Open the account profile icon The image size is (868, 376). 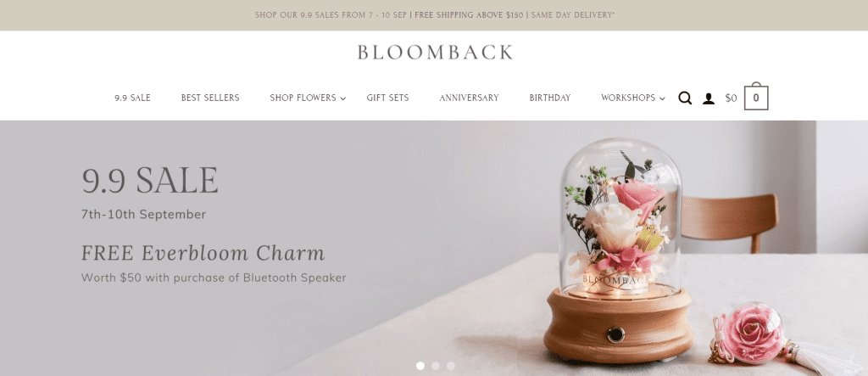click(708, 98)
